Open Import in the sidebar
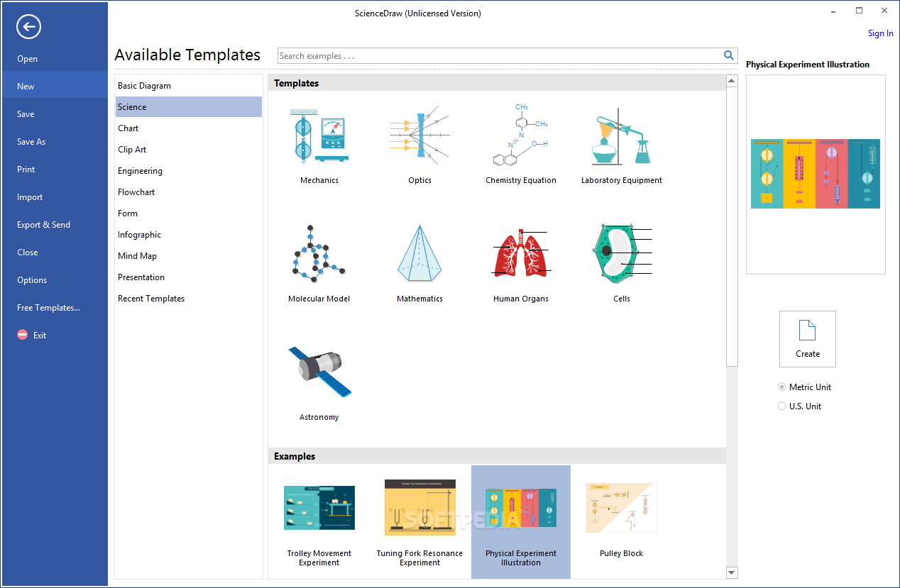Screen dimensions: 900x588 [x=54, y=196]
